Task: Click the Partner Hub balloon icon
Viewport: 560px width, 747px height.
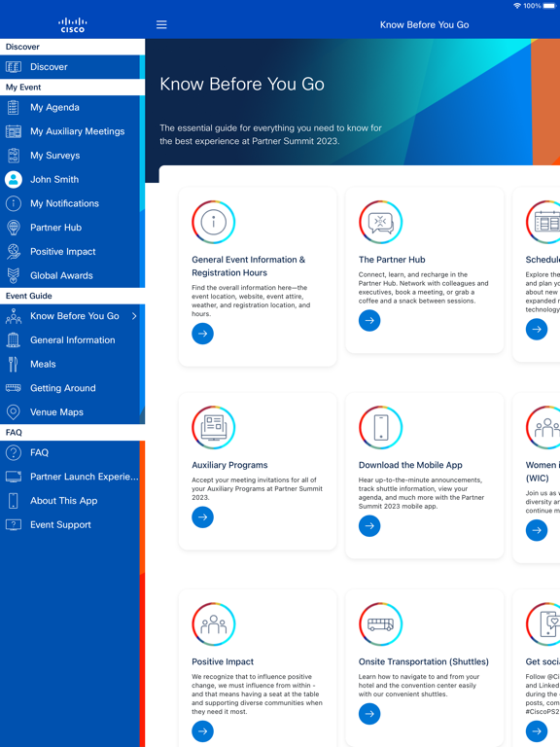Action: pos(14,228)
